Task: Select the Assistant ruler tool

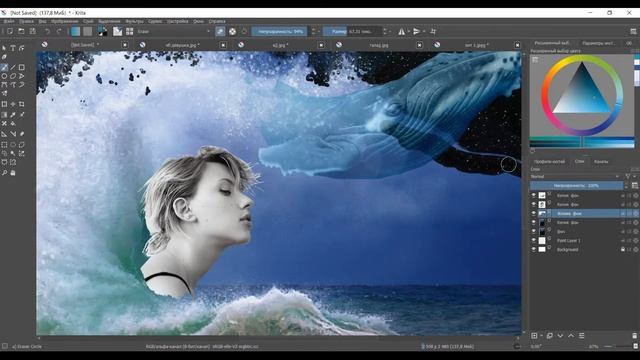Action: (4, 134)
